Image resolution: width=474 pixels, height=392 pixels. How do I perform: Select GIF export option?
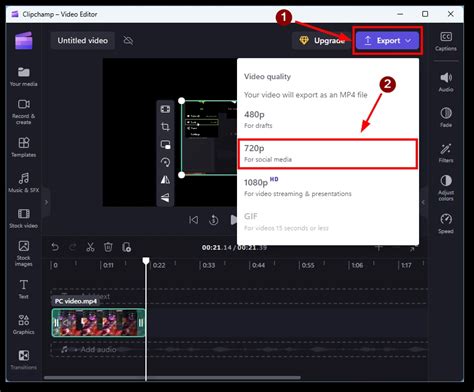[x=328, y=222]
